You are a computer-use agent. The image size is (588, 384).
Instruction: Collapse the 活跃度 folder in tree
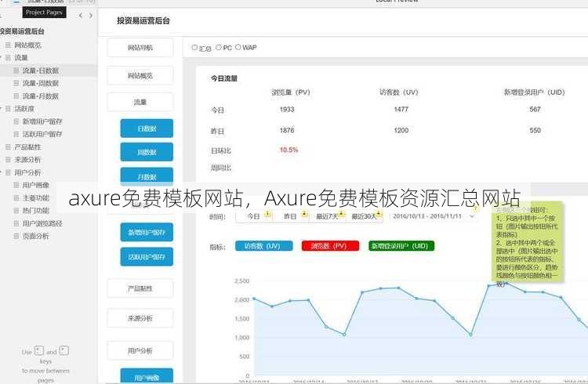click(1, 108)
